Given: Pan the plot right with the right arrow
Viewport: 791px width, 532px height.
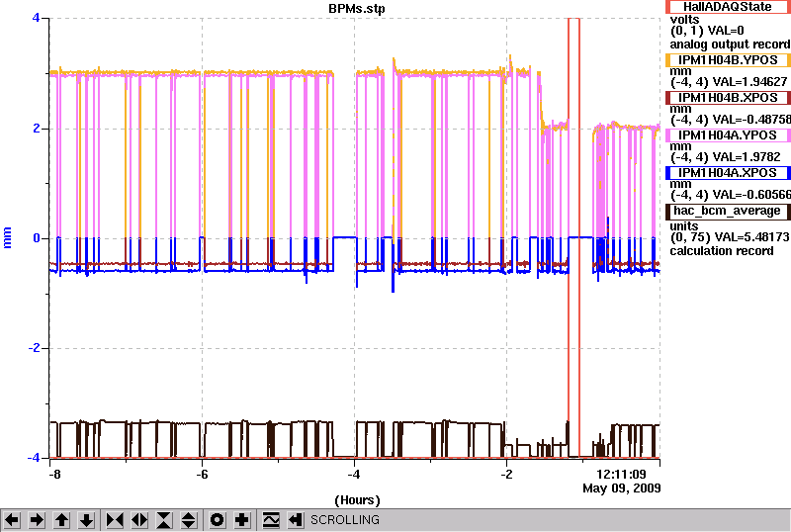Looking at the screenshot, I should 37,520.
